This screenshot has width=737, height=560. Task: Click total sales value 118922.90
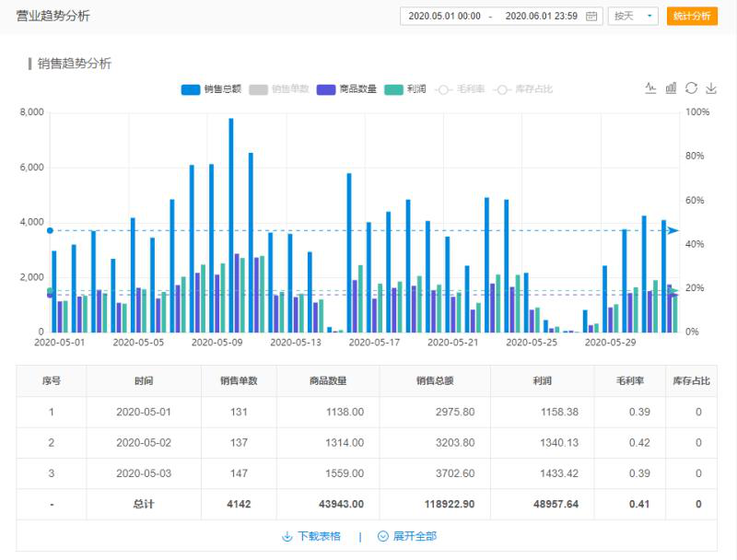coord(450,504)
